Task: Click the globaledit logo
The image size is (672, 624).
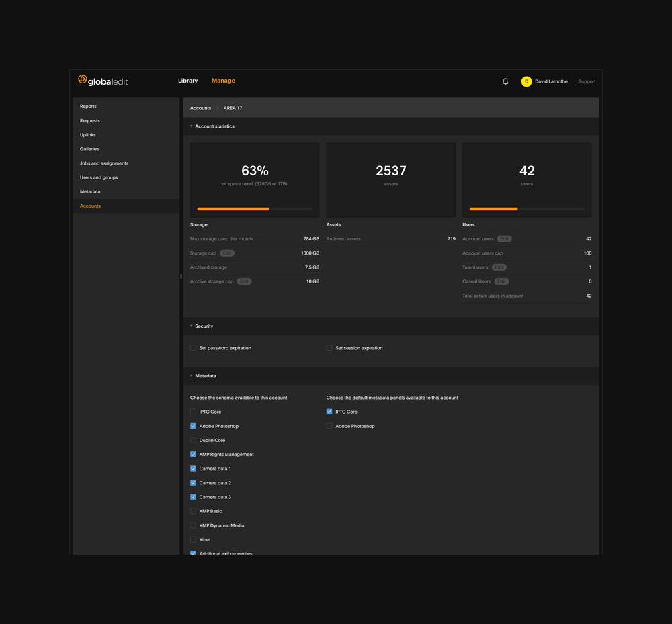Action: [x=103, y=81]
